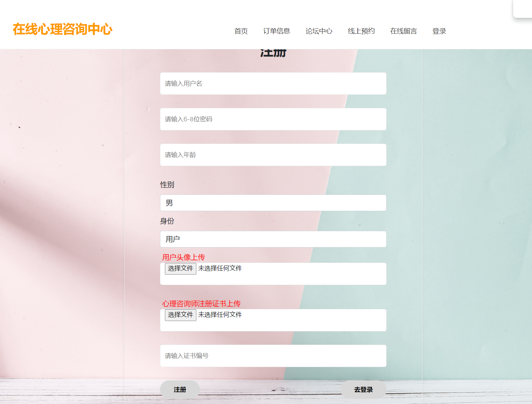This screenshot has height=404, width=532.
Task: Click the white panel in the top-right corner
Action: pyautogui.click(x=523, y=8)
